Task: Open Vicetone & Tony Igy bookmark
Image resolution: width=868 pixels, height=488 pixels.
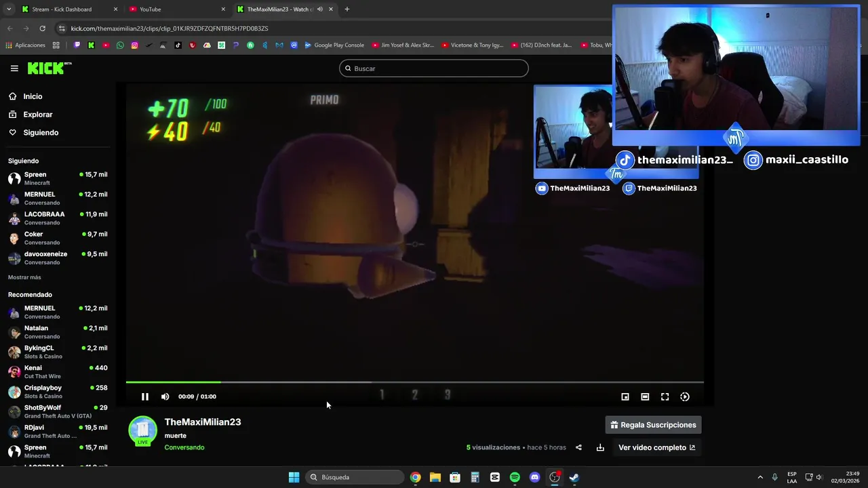Action: 472,45
